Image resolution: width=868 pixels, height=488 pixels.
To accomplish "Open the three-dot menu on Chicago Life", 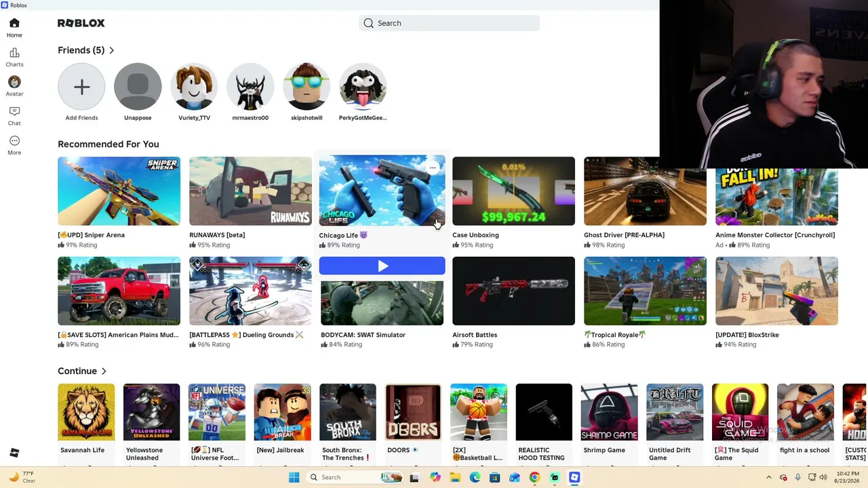I will click(x=433, y=167).
